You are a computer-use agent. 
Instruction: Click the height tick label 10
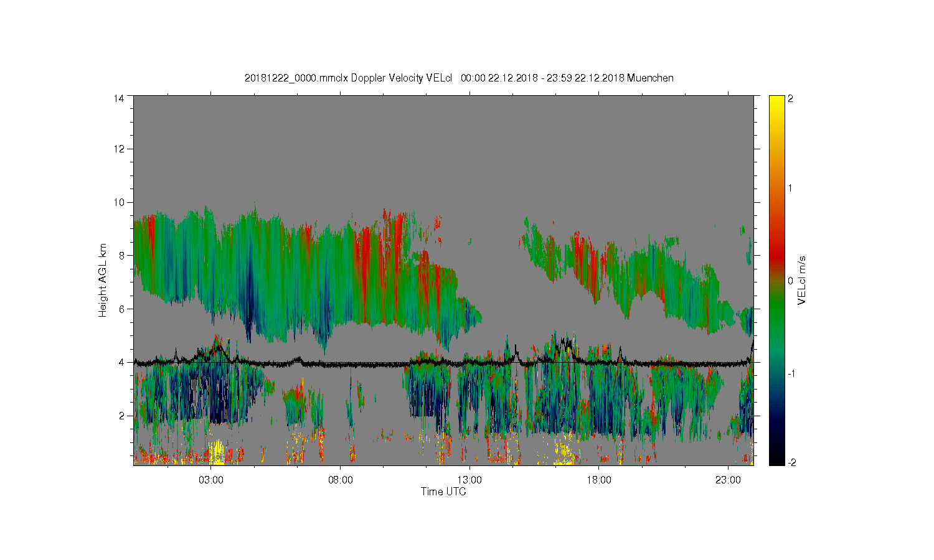tap(119, 202)
